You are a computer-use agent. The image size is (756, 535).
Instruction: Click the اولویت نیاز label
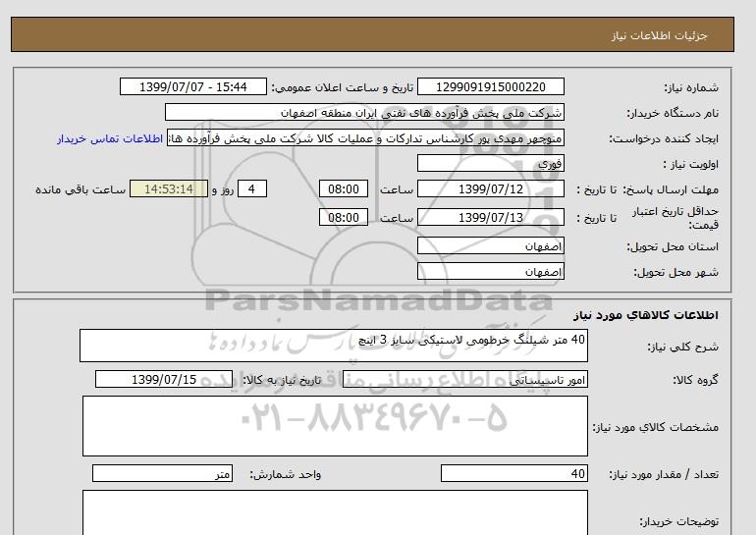click(x=690, y=164)
